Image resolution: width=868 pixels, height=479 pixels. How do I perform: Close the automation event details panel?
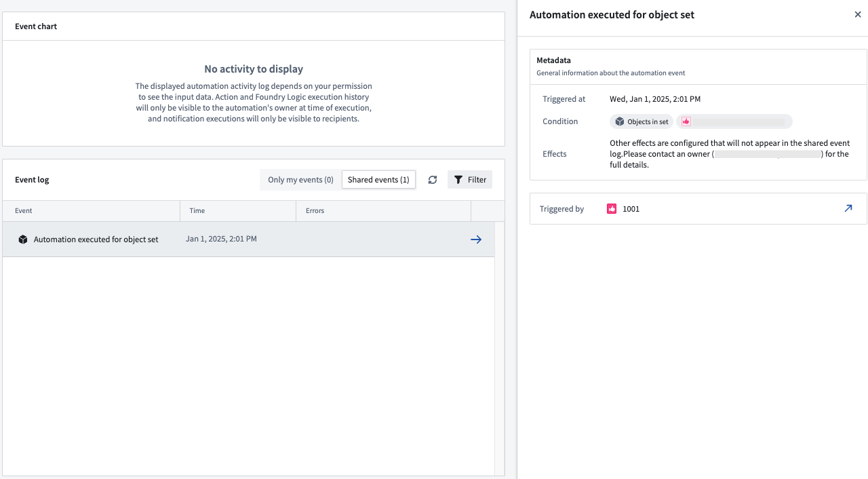click(858, 14)
